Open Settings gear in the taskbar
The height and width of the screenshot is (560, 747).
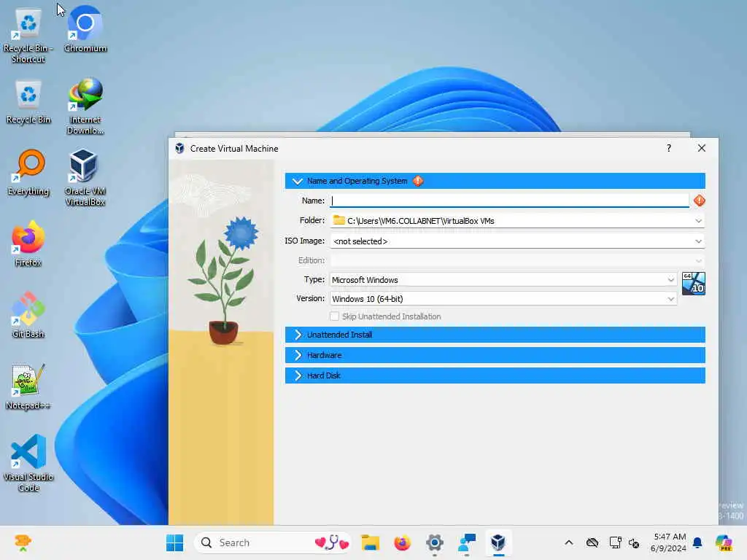pyautogui.click(x=435, y=542)
